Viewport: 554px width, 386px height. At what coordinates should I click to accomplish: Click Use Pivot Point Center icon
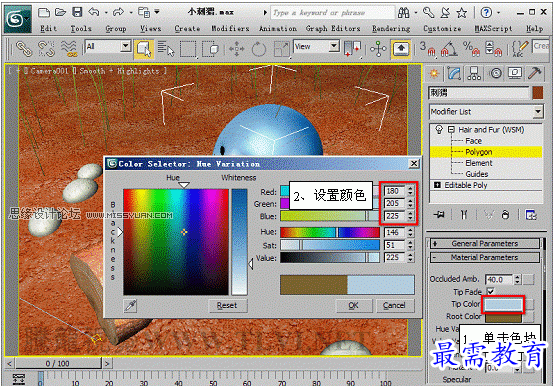click(352, 49)
